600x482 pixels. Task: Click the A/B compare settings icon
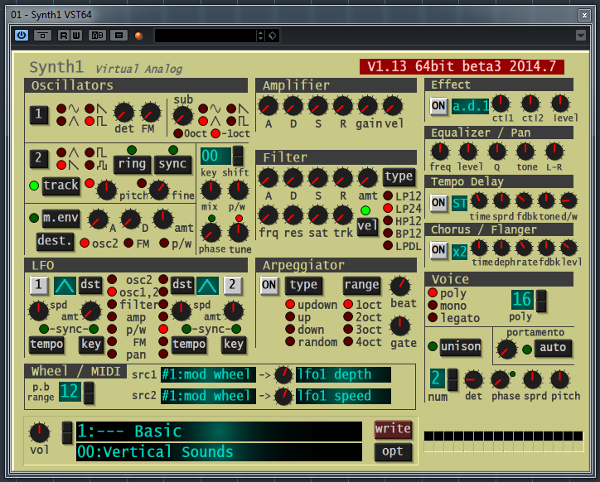[x=97, y=36]
